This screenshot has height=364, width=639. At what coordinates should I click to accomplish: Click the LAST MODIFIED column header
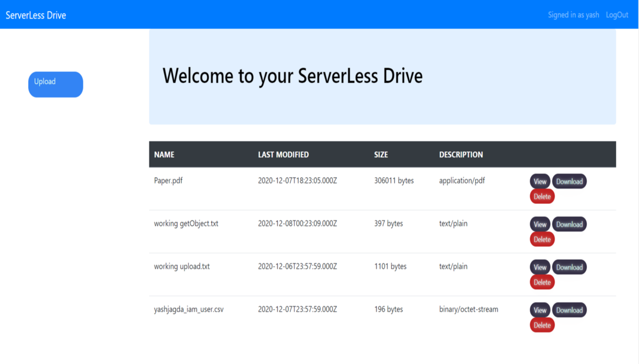(283, 155)
